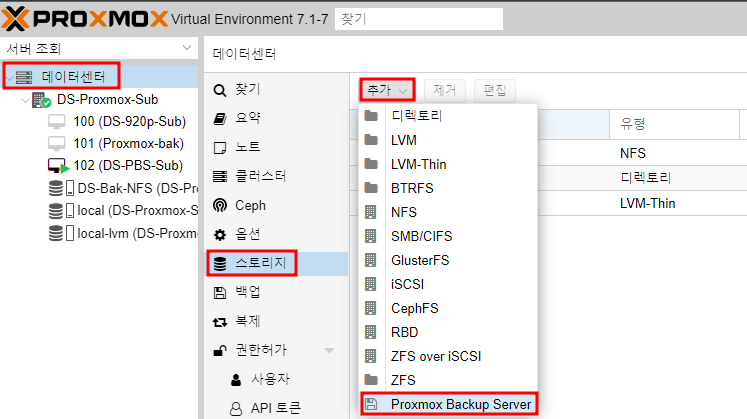
Task: Collapse the DS-Proxmox-Sub node
Action: [25, 100]
